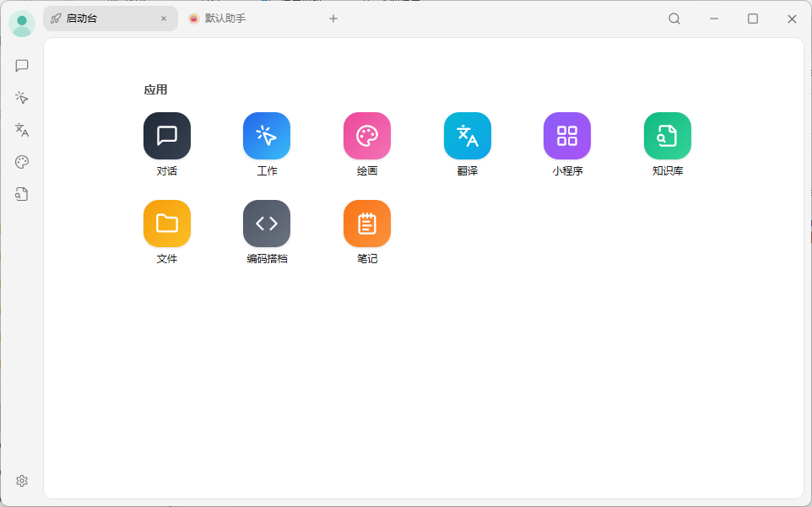812x507 pixels.
Task: Open the translate icon in left sidebar
Action: coord(22,130)
